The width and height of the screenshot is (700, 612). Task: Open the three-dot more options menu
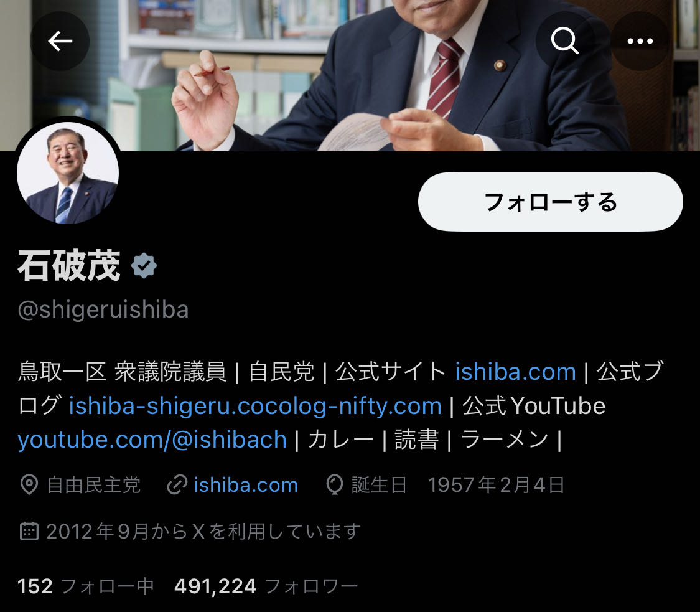(640, 41)
